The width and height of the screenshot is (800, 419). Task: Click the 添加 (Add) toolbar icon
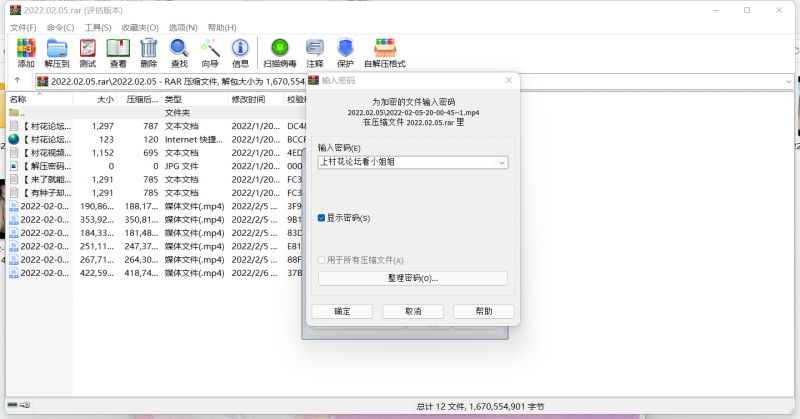[x=25, y=52]
